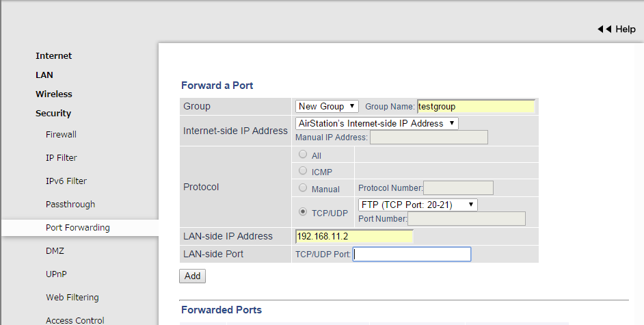Viewport: 644px width, 325px height.
Task: Expand the Internet-side IP Address dropdown
Action: click(376, 123)
